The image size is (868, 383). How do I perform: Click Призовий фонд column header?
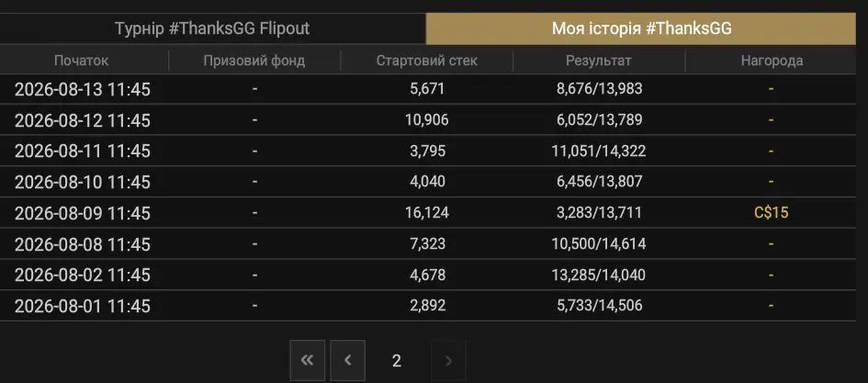[x=254, y=61]
